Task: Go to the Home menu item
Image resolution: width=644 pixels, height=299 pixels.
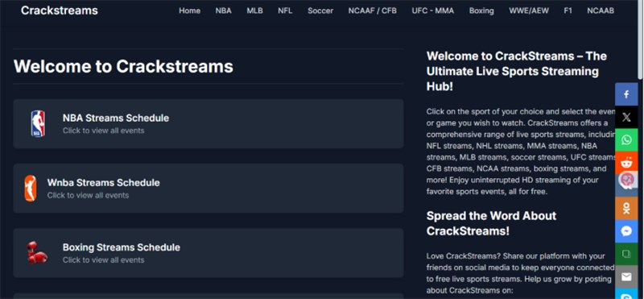Action: (190, 10)
